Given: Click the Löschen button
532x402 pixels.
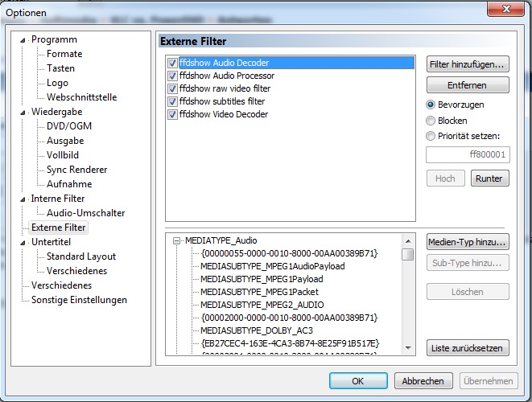Looking at the screenshot, I should click(468, 292).
